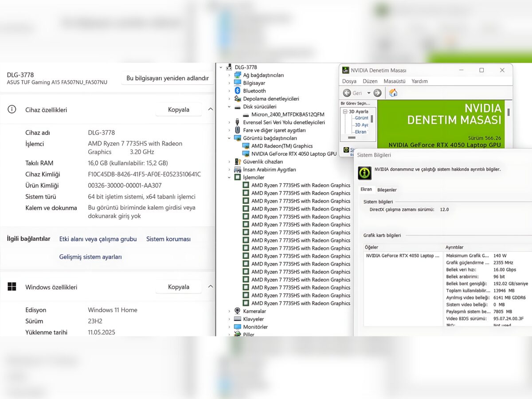This screenshot has height=399, width=532.
Task: Click the NVIDIA logo in Sistem Bilgileri dialog
Action: tap(365, 173)
